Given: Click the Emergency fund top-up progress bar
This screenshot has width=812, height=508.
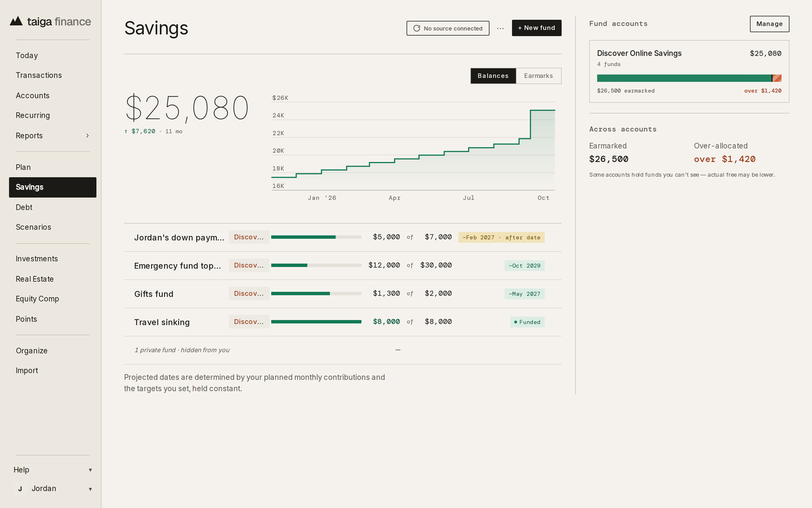Looking at the screenshot, I should [316, 265].
